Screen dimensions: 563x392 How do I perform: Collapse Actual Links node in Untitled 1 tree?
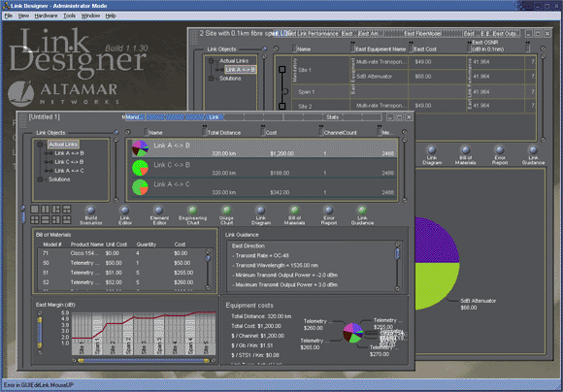pyautogui.click(x=41, y=145)
